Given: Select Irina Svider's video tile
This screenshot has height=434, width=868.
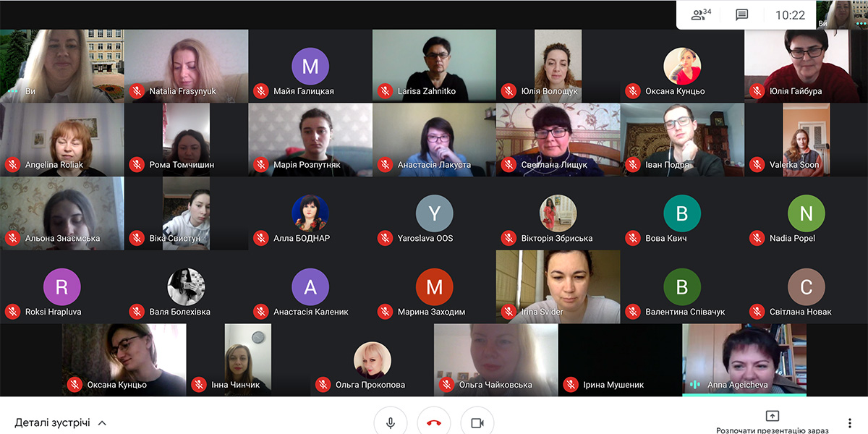Looking at the screenshot, I should pos(558,286).
